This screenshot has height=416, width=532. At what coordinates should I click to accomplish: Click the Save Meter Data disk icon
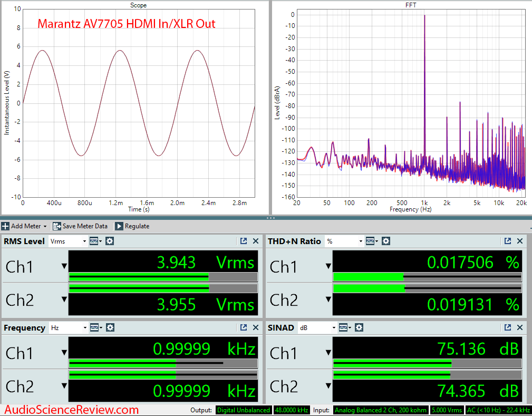(56, 226)
